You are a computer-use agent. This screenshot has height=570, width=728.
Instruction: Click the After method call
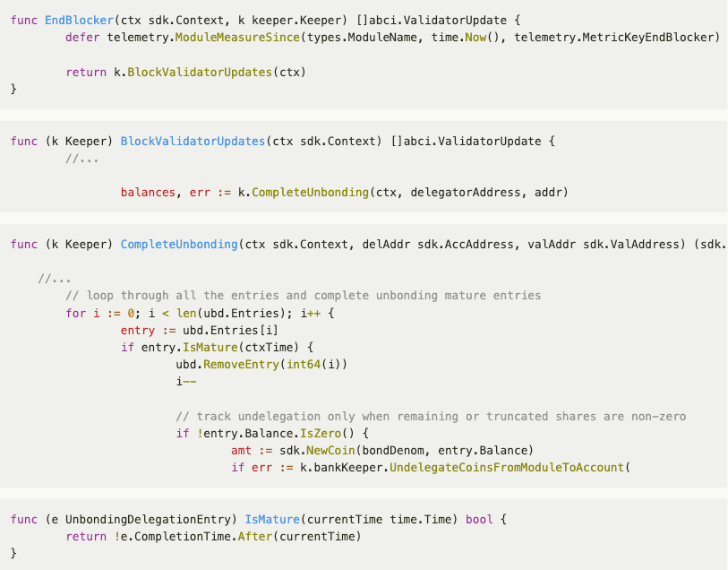tap(255, 537)
